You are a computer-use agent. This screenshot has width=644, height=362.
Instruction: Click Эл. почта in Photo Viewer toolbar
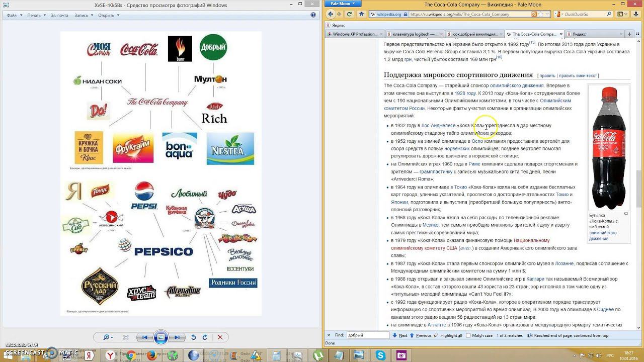[59, 15]
